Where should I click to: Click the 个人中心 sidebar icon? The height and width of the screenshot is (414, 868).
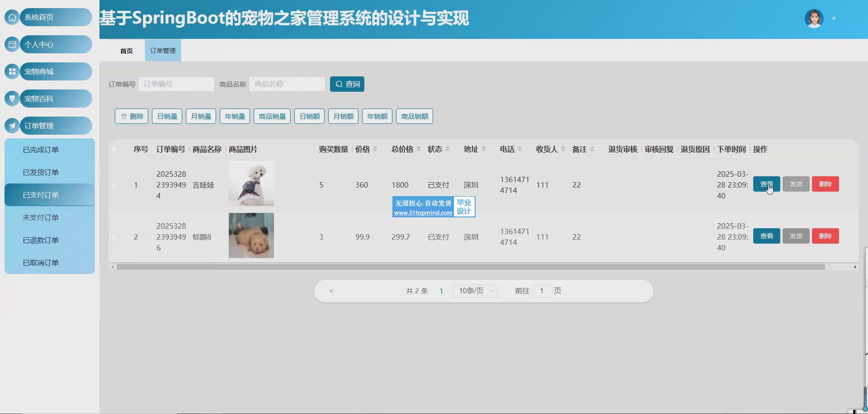(x=12, y=44)
